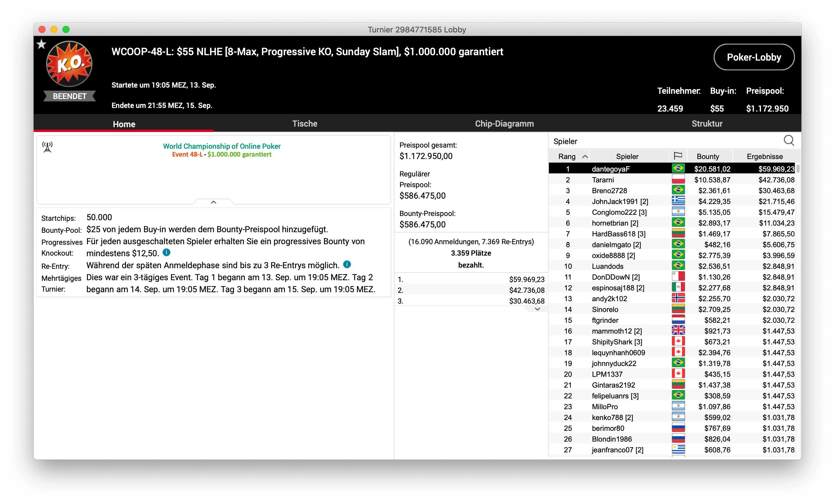
Task: Sort by the Bounty column header
Action: click(708, 156)
